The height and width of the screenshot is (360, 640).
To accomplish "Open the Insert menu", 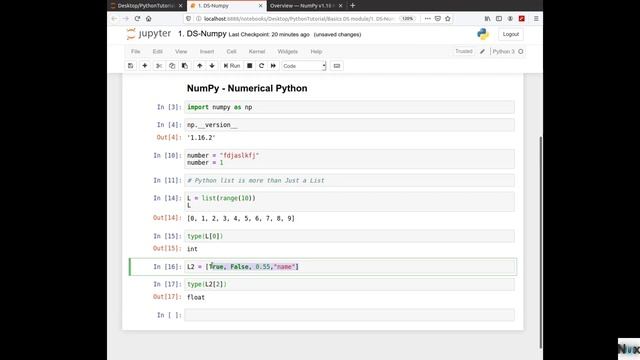I will click(x=207, y=51).
